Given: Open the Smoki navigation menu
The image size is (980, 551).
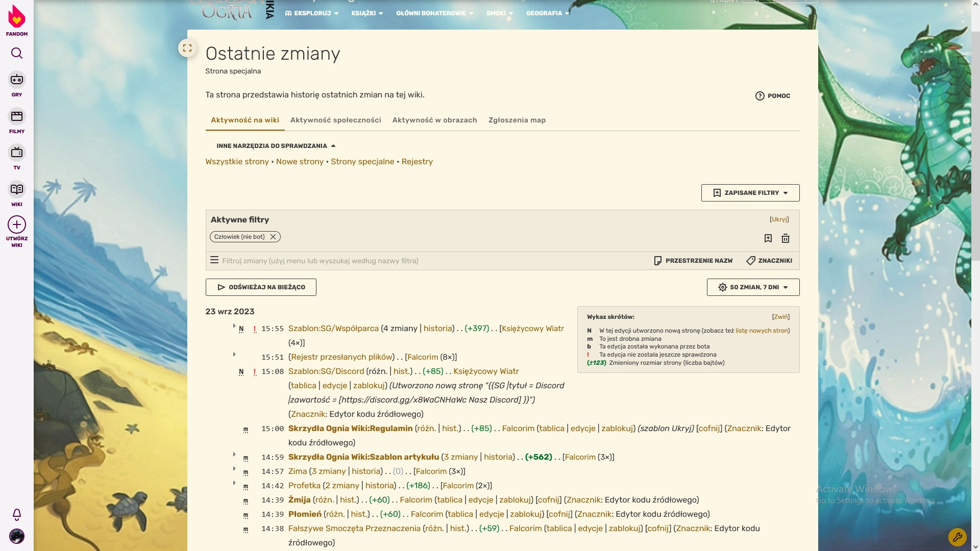Looking at the screenshot, I should 499,13.
